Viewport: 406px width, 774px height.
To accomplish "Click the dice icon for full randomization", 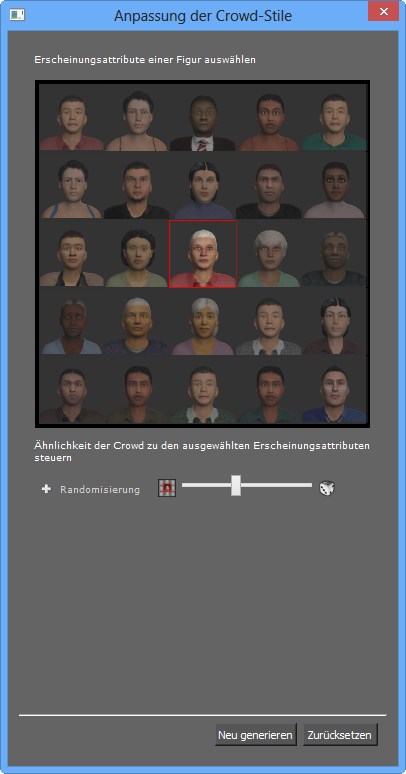I will coord(326,488).
